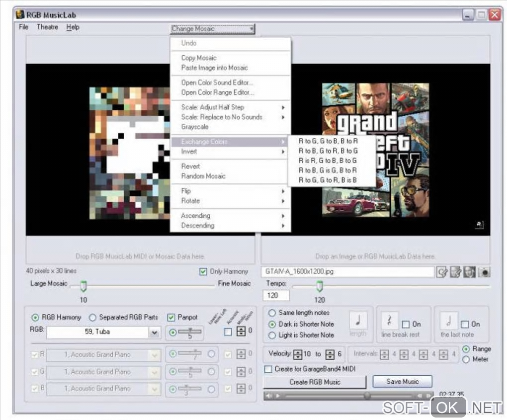Screen dimensions: 507x420
Task: Choose Light is Shorter Note option
Action: [x=272, y=336]
